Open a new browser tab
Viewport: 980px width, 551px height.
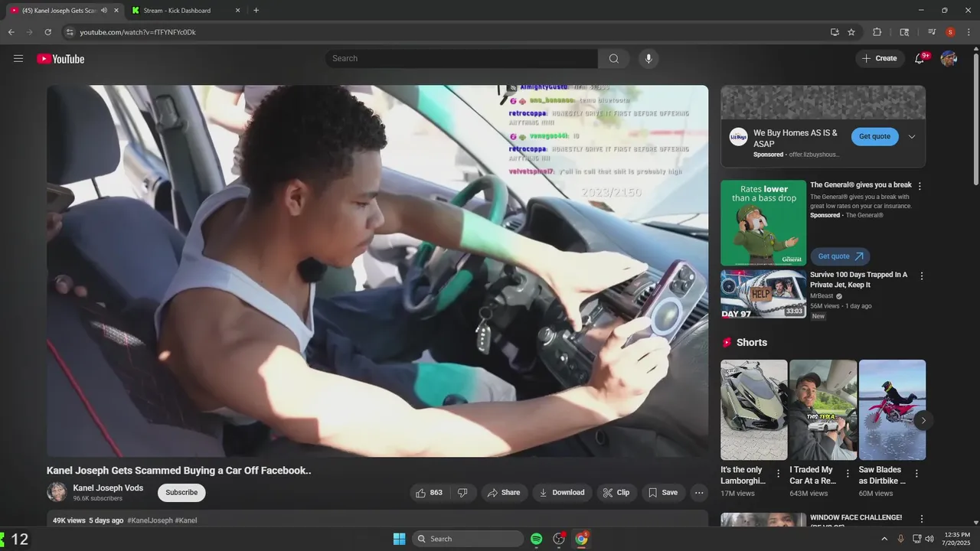click(x=256, y=11)
